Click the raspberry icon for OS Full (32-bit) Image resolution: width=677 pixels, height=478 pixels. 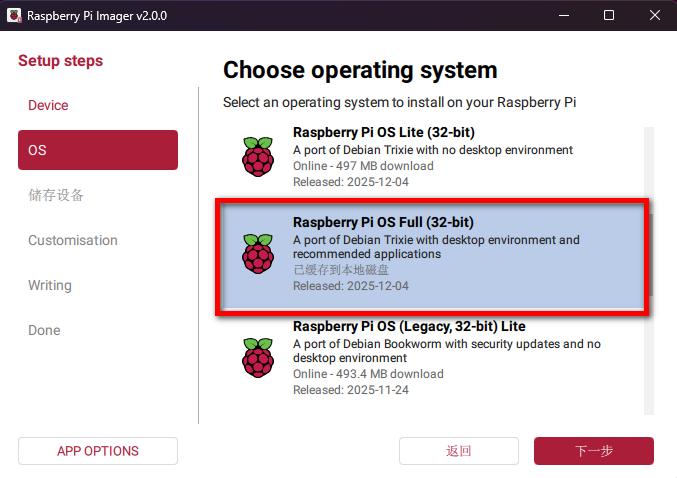pyautogui.click(x=258, y=254)
